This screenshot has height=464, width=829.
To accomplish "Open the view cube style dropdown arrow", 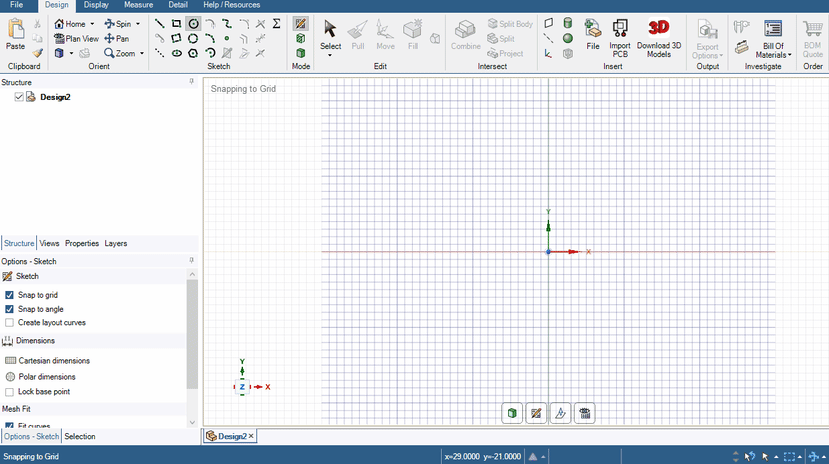I will pyautogui.click(x=71, y=53).
